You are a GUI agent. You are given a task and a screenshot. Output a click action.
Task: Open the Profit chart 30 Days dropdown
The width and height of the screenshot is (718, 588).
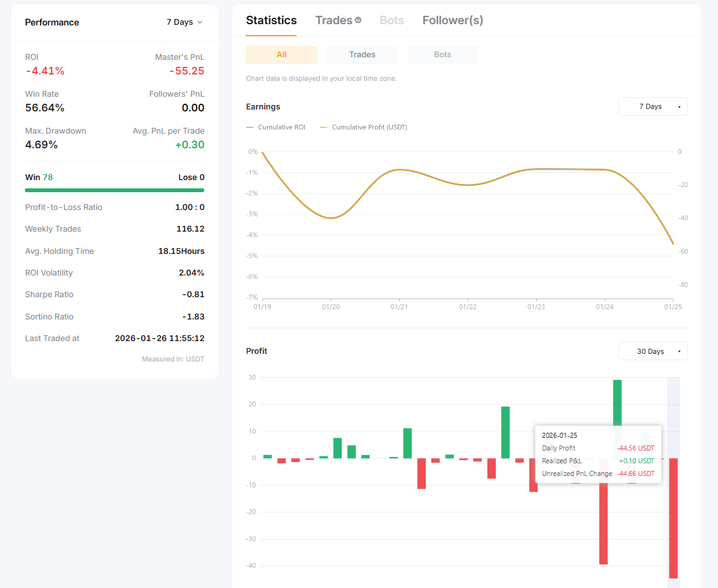click(653, 351)
